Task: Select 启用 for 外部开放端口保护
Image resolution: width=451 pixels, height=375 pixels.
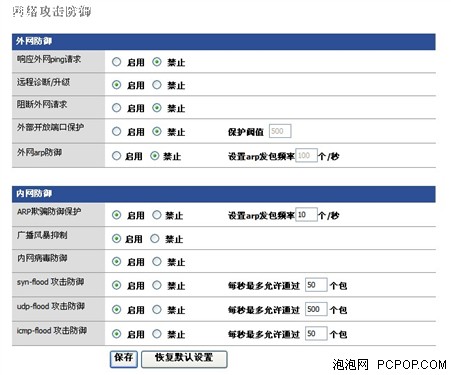Action: point(116,132)
